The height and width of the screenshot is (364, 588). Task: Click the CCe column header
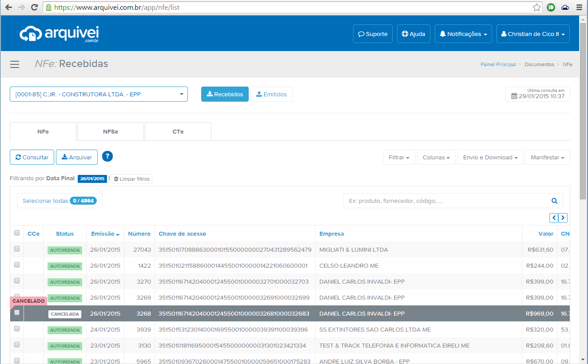tap(33, 233)
